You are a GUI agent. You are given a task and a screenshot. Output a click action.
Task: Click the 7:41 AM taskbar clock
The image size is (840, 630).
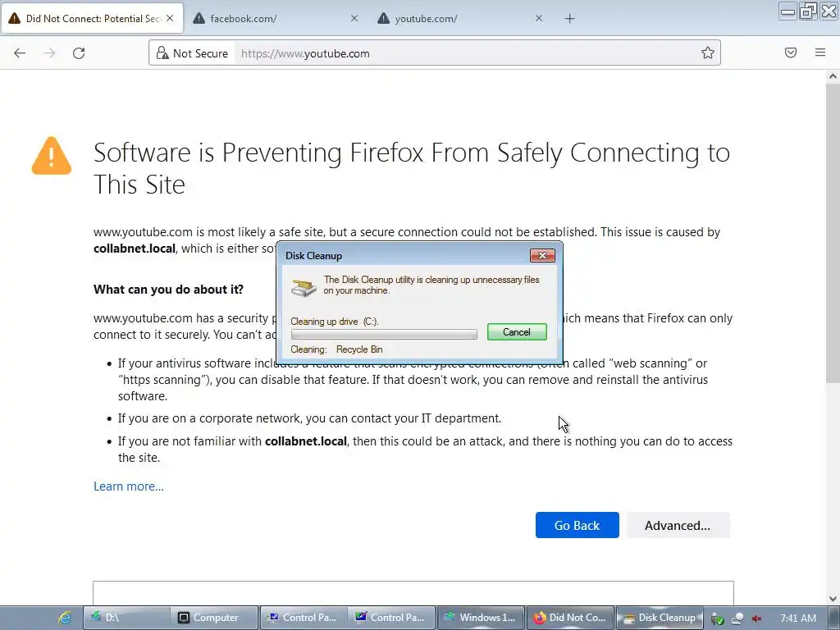click(798, 619)
